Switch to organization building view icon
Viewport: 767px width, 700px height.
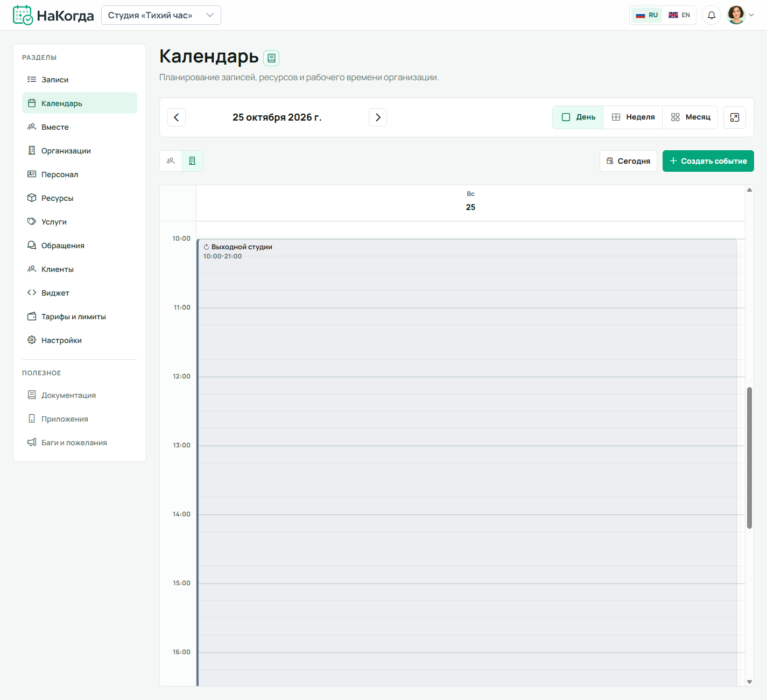click(x=192, y=161)
